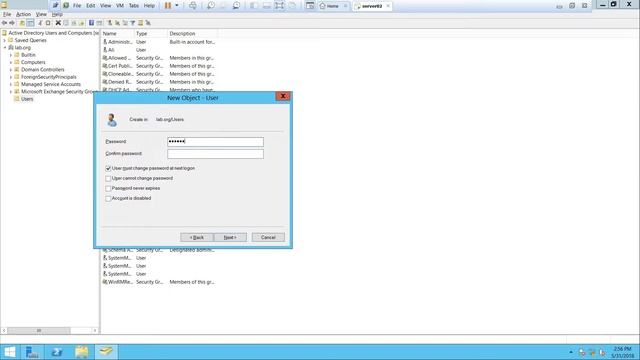Check 'User must change password at next logon'
The width and height of the screenshot is (640, 360).
[x=108, y=169]
